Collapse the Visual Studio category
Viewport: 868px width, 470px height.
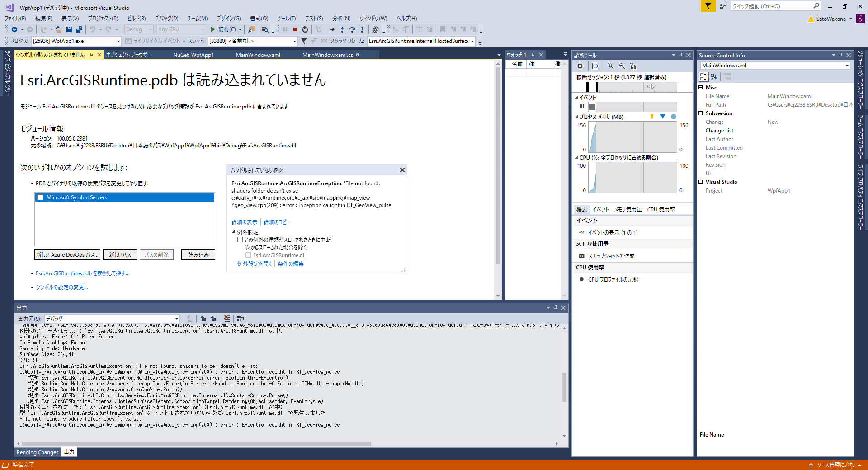701,182
